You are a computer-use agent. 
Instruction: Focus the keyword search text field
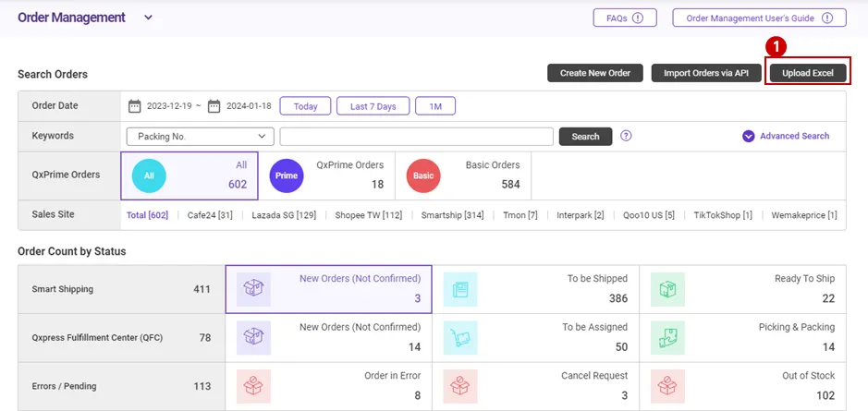[x=416, y=137]
